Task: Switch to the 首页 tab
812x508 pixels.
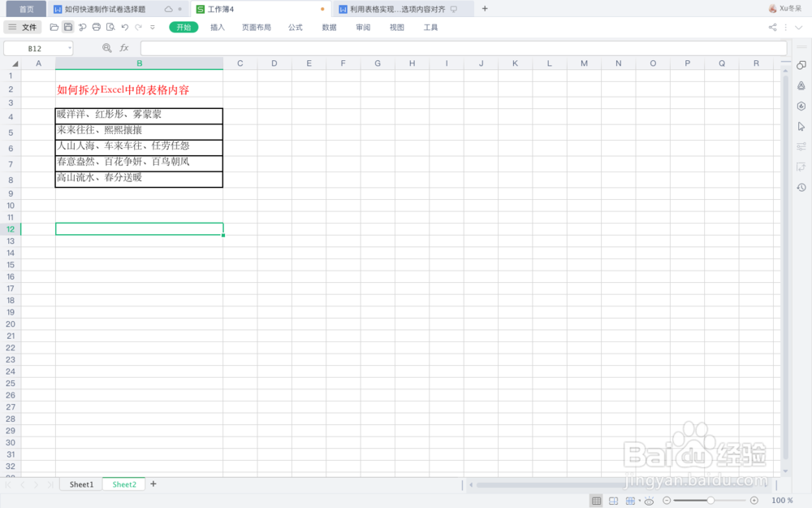Action: point(26,9)
